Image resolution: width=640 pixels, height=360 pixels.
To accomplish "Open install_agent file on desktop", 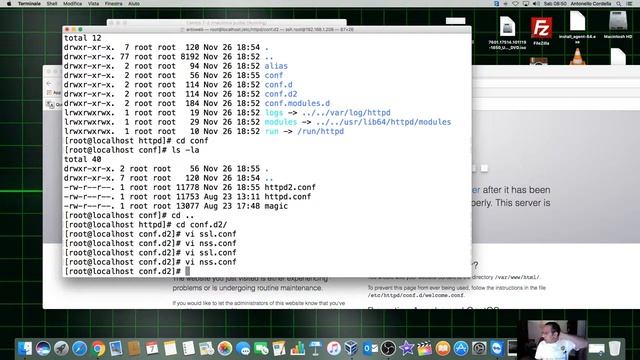I will (577, 27).
